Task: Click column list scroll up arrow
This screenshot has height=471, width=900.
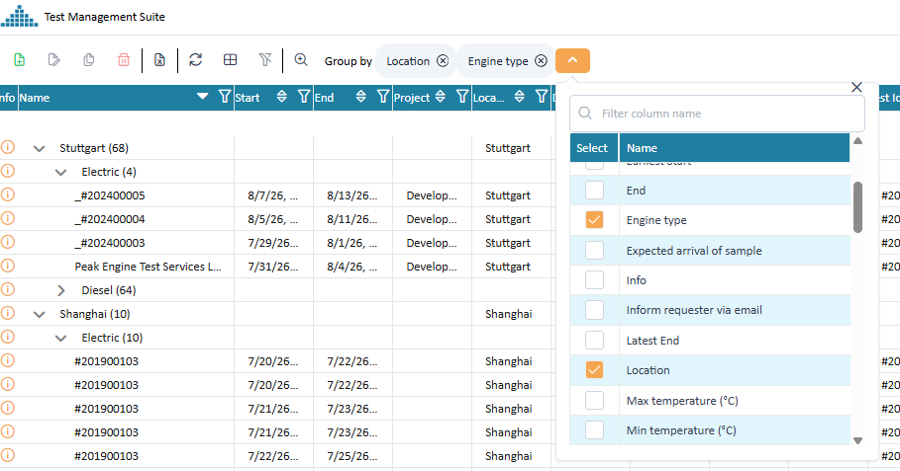Action: (x=858, y=141)
